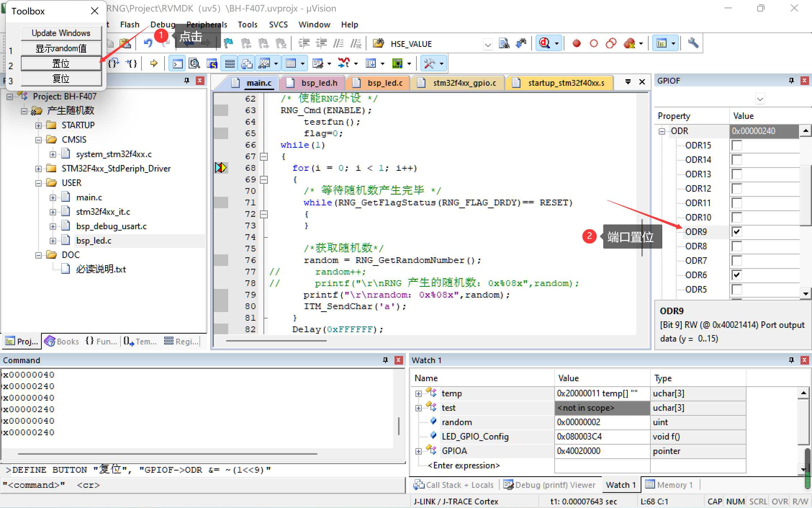Uncheck the ODR9 checkbox
Screen dimensions: 812x508
pyautogui.click(x=736, y=232)
